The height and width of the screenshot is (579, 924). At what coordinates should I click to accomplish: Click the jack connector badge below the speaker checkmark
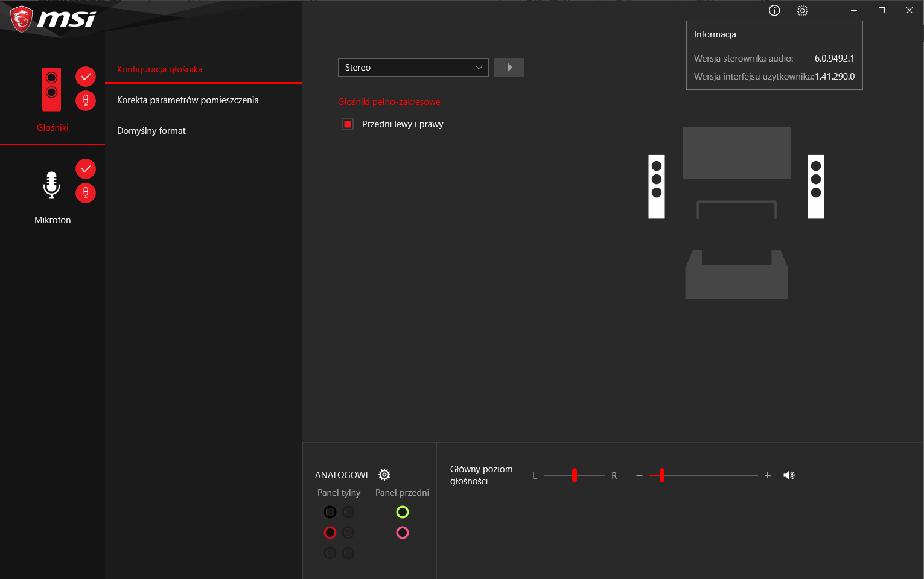[85, 100]
